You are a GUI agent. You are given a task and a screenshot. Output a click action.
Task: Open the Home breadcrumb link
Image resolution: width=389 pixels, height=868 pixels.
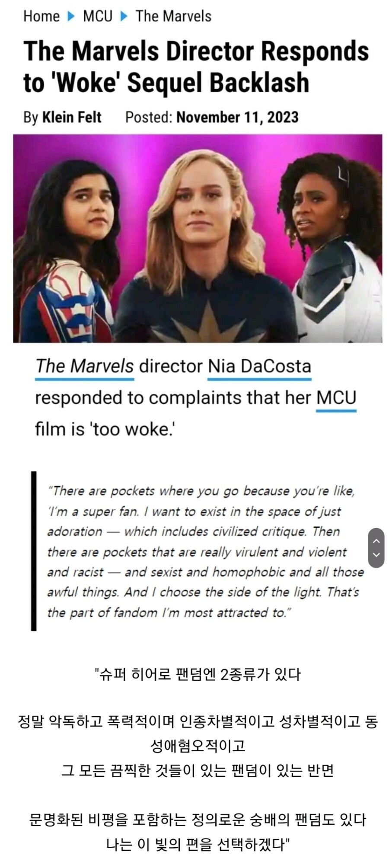41,16
